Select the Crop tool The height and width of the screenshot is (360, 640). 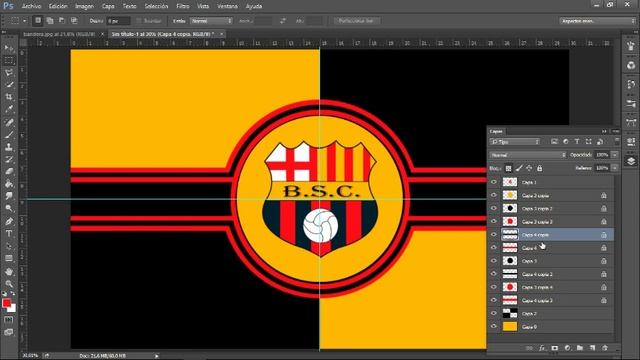[x=9, y=98]
